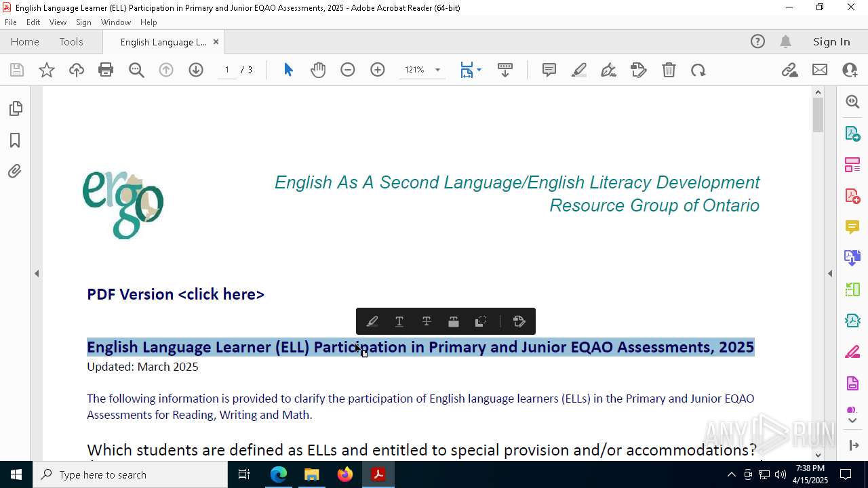Open the Edit menu
Screen dimensions: 868x488
click(x=33, y=22)
